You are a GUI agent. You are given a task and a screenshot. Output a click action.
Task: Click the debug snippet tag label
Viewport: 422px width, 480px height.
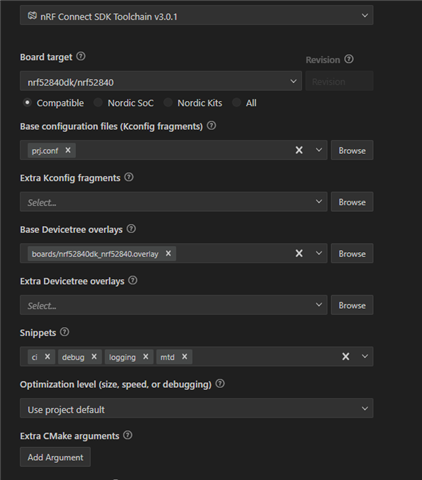coord(73,357)
